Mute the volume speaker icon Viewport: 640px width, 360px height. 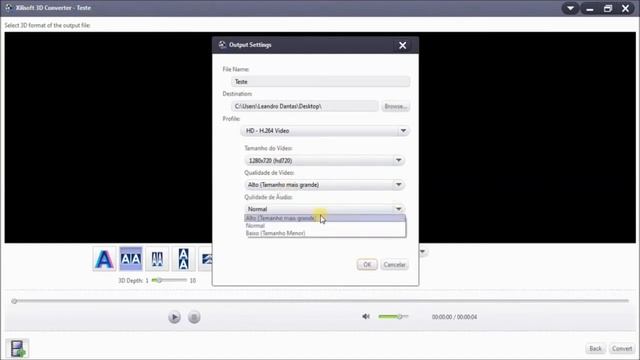tap(366, 316)
